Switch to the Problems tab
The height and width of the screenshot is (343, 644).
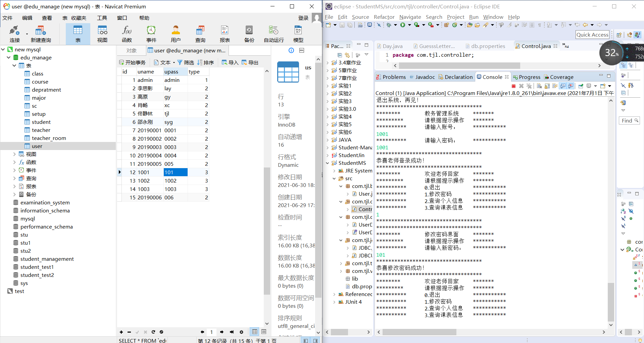(x=391, y=77)
